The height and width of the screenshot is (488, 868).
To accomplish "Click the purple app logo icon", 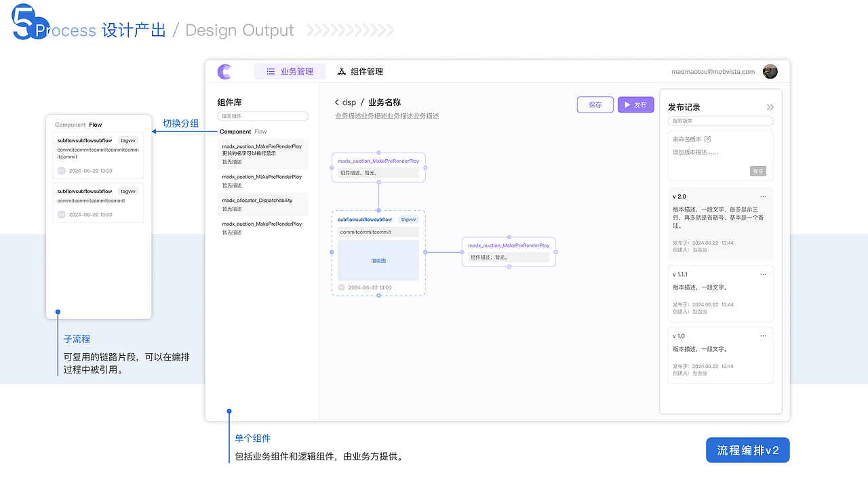I will click(x=224, y=71).
